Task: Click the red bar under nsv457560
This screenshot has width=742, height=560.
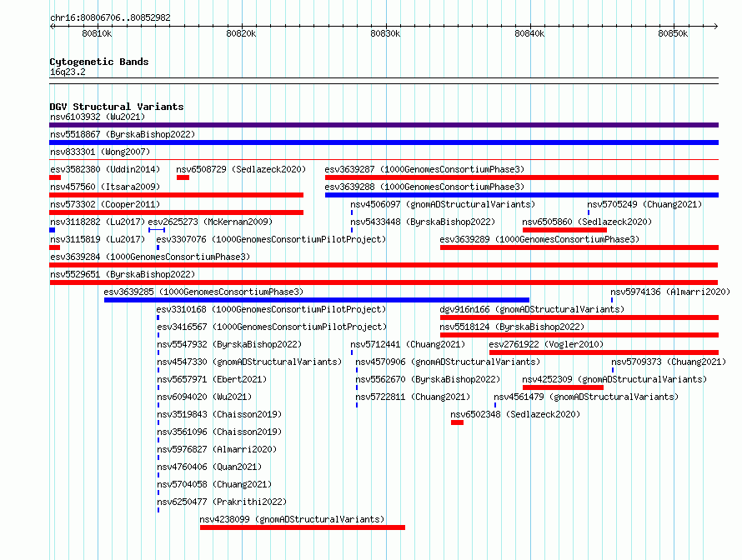Action: click(x=176, y=195)
